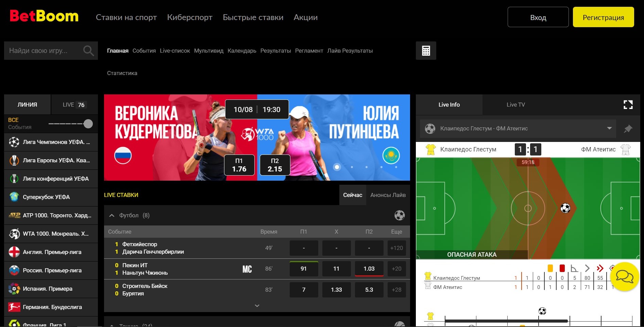Screen dimensions: 644x327
Task: Click the Германия Бундеслига logo icon
Action: [x=14, y=307]
